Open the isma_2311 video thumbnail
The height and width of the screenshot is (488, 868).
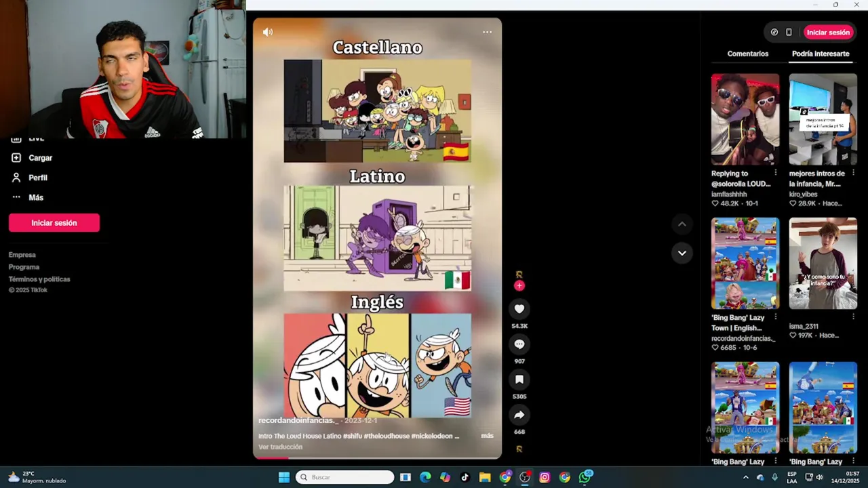[x=823, y=263]
